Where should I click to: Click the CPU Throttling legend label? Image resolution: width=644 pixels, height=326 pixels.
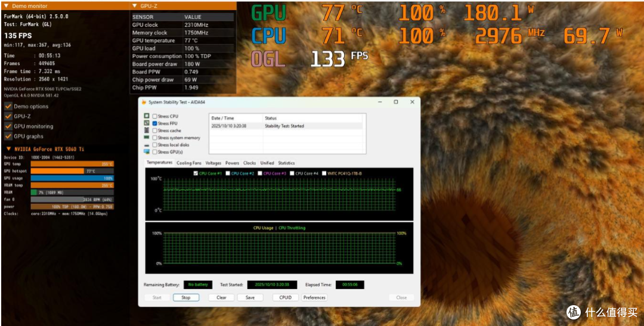point(292,228)
